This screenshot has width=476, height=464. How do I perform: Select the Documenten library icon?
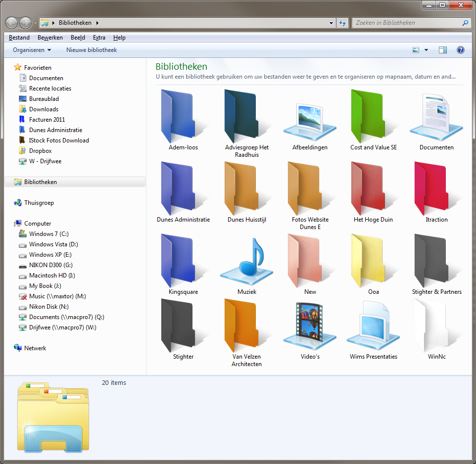[436, 116]
